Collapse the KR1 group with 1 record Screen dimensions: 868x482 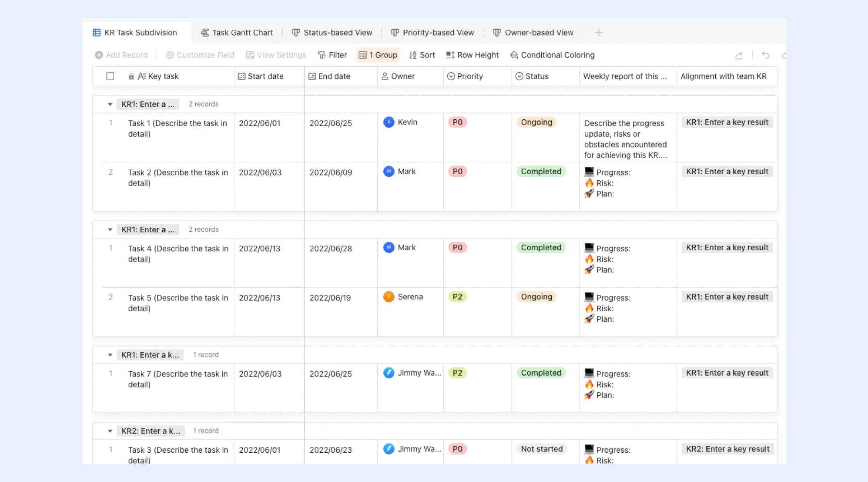[x=110, y=355]
